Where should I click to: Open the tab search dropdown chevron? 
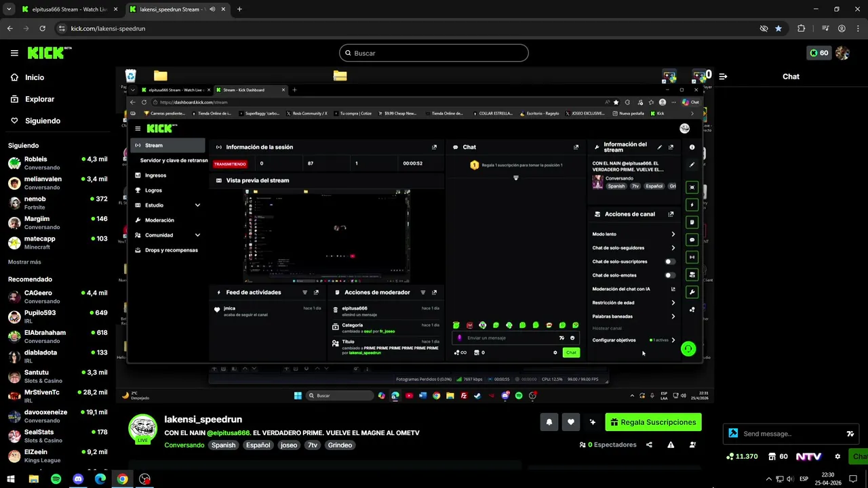tap(9, 9)
